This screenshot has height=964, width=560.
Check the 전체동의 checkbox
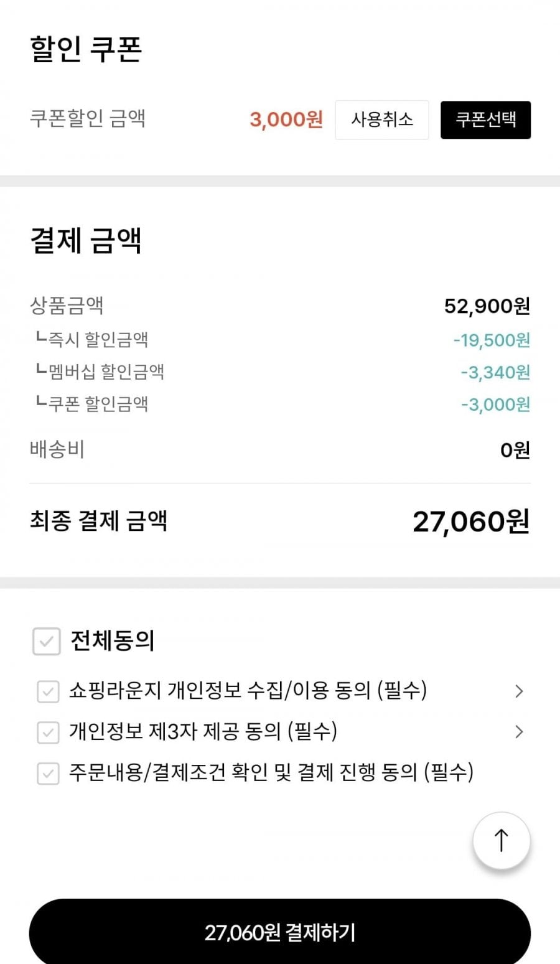tap(47, 641)
